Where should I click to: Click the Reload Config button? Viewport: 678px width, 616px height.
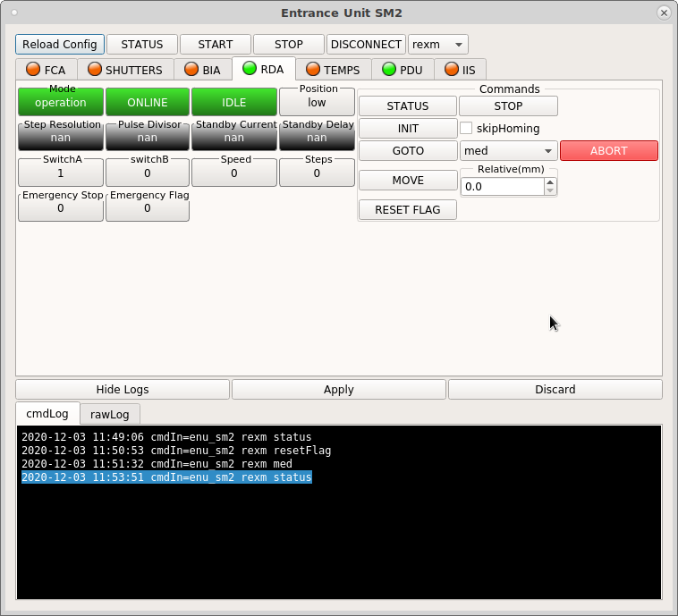point(60,45)
